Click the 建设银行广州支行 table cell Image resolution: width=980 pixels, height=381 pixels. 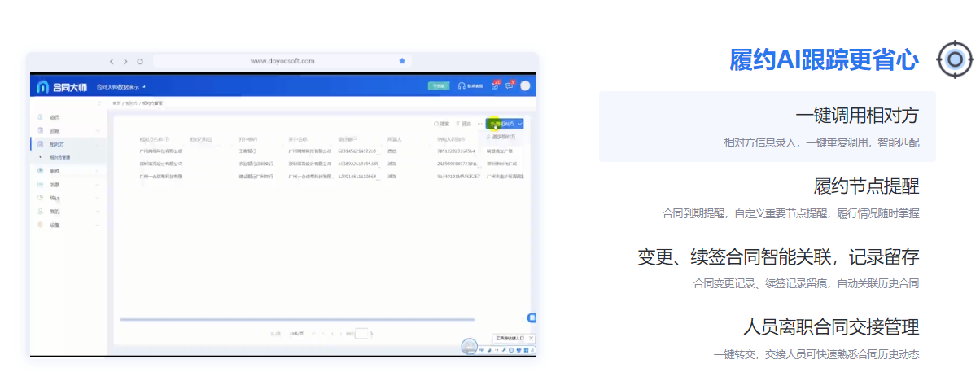pos(256,176)
